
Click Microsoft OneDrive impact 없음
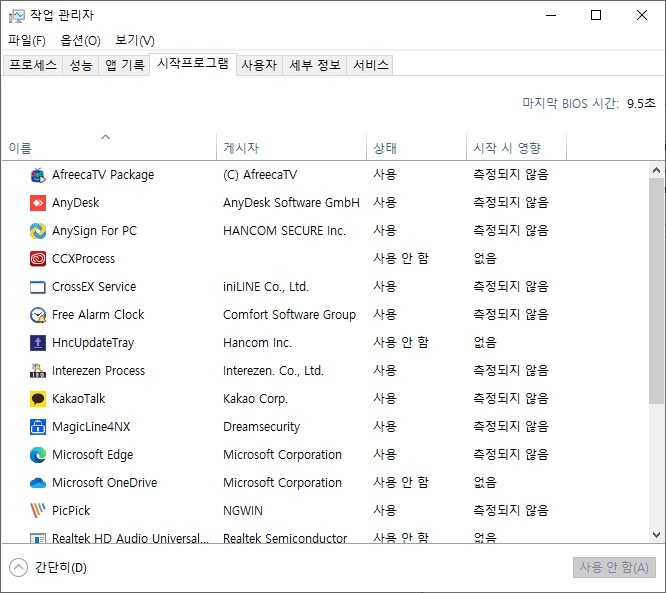click(485, 483)
